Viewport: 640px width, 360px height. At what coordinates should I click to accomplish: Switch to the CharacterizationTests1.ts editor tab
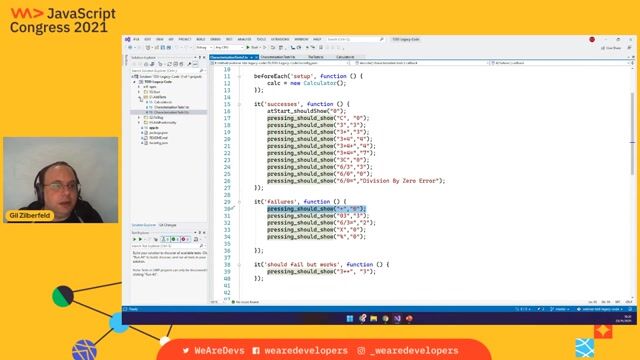(x=278, y=57)
